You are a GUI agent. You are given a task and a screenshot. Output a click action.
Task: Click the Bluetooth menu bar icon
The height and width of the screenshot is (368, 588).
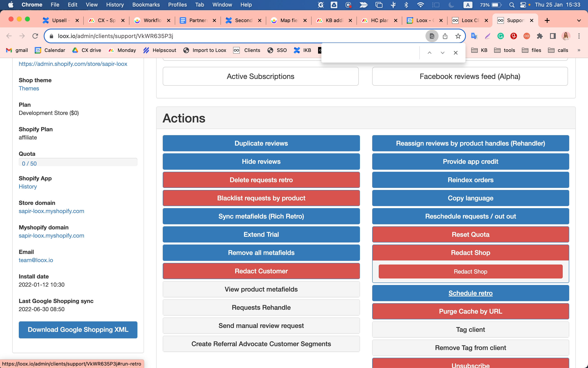pos(406,5)
